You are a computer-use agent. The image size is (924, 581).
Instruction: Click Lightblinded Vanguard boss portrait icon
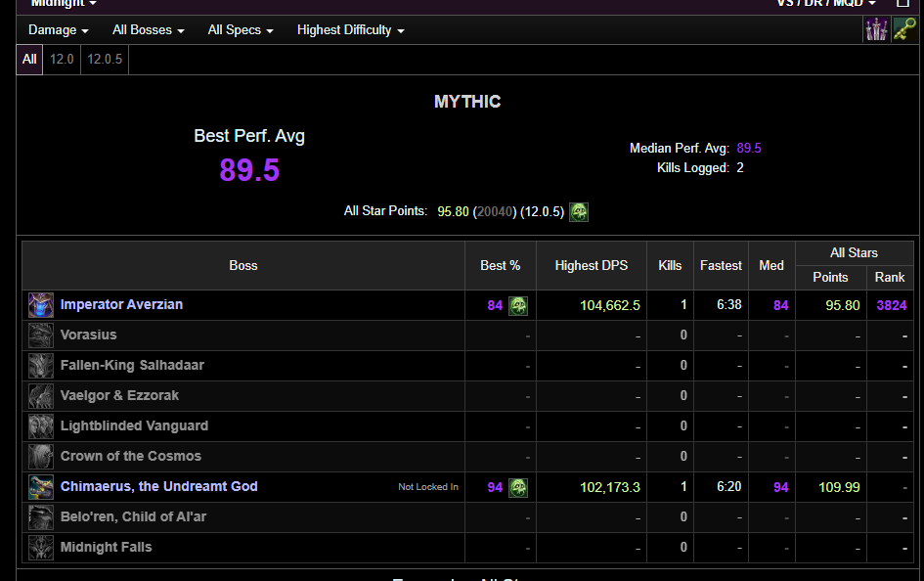click(x=41, y=426)
